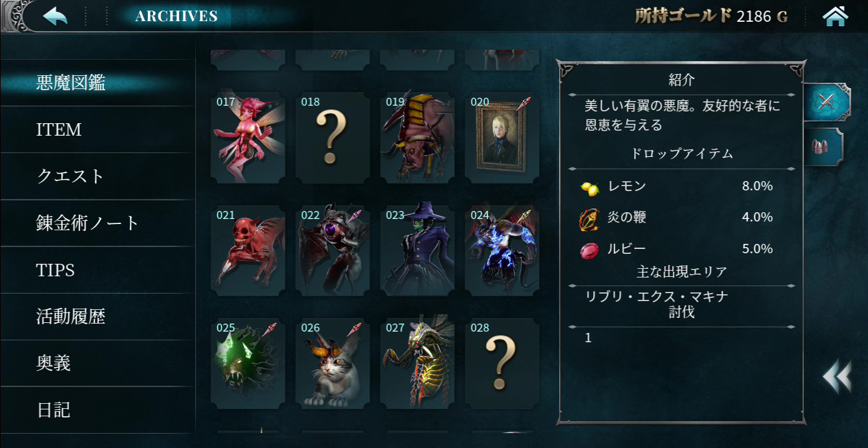The width and height of the screenshot is (868, 448).
Task: Select the cat demon 026
Action: pyautogui.click(x=333, y=363)
